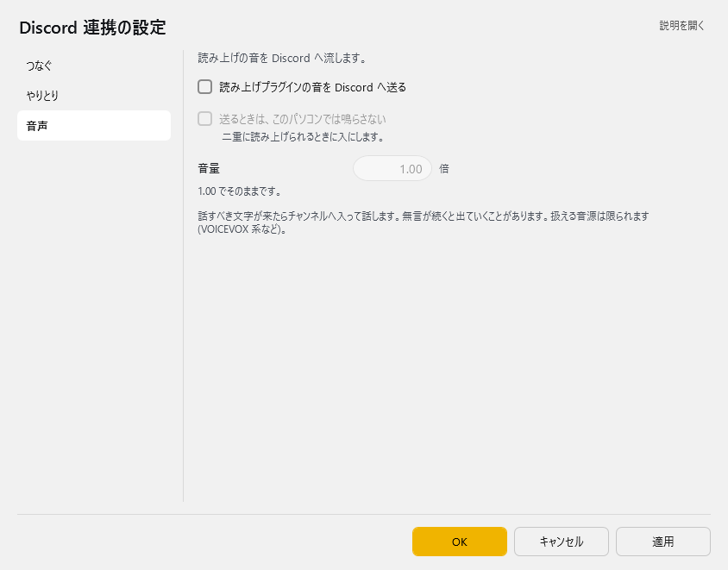
Task: Click the 音量 value field showing 1.00
Action: pyautogui.click(x=392, y=168)
